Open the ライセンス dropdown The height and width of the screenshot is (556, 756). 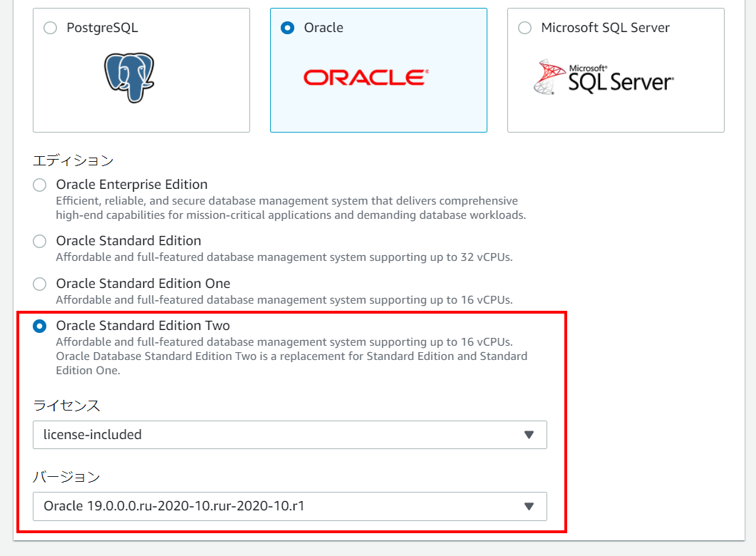(289, 435)
